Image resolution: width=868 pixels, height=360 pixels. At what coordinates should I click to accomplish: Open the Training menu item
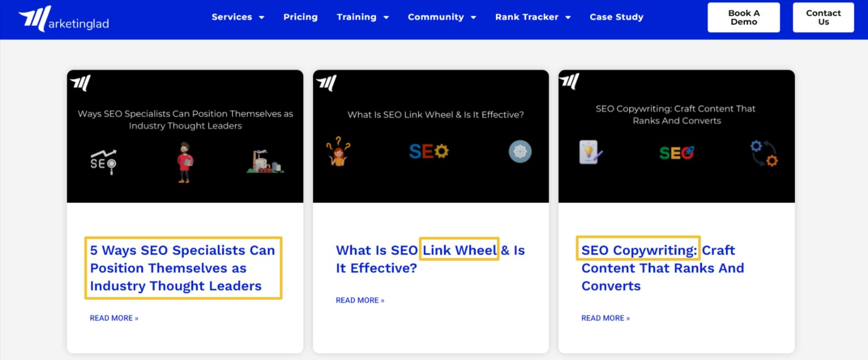click(x=356, y=17)
